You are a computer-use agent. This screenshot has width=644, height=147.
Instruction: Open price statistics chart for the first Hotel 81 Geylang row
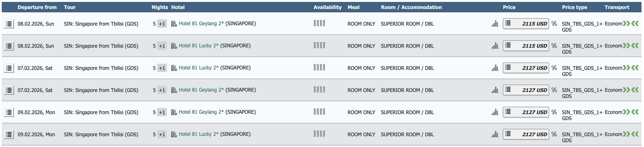pos(495,24)
